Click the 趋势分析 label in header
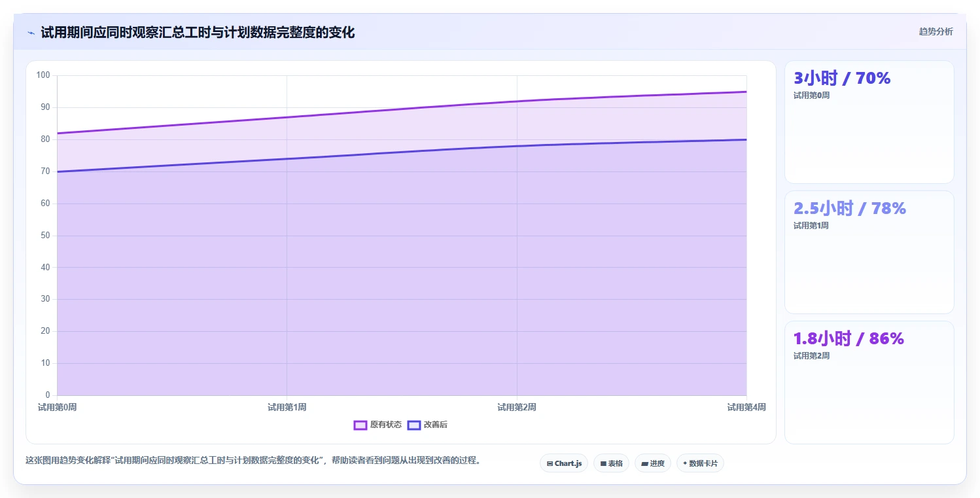Viewport: 980px width, 498px height. (x=936, y=31)
